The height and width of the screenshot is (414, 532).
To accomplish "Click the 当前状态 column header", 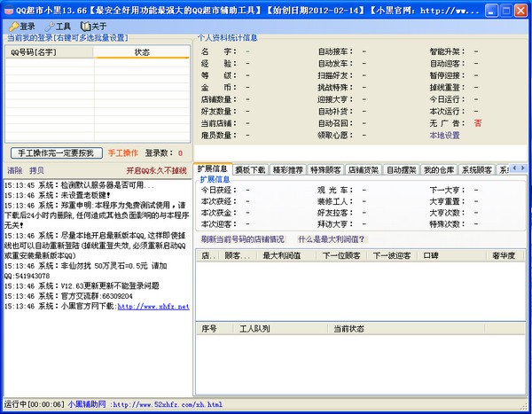I will coord(406,329).
